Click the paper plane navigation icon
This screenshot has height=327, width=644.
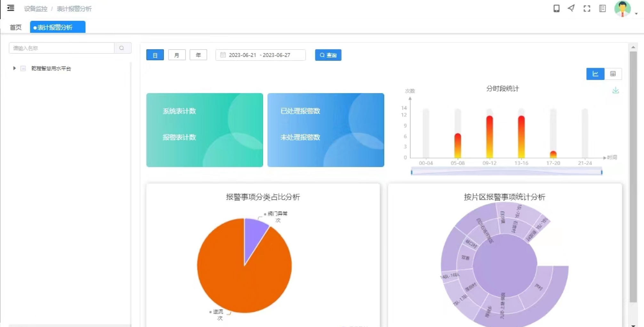click(571, 8)
